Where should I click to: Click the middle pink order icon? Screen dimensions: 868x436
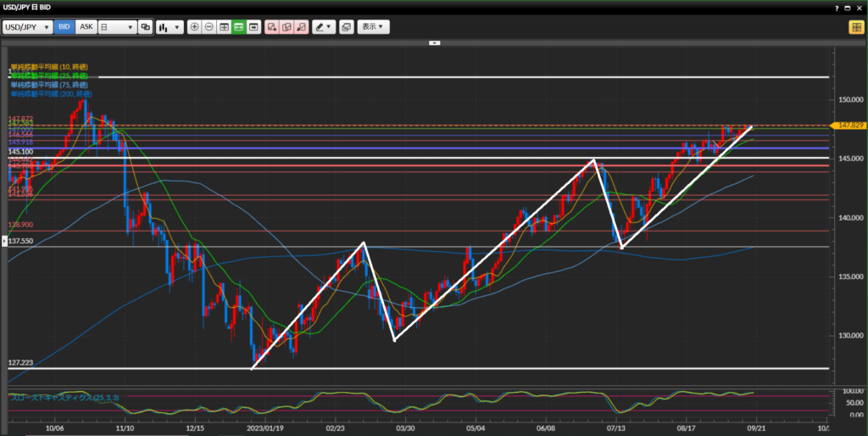287,27
